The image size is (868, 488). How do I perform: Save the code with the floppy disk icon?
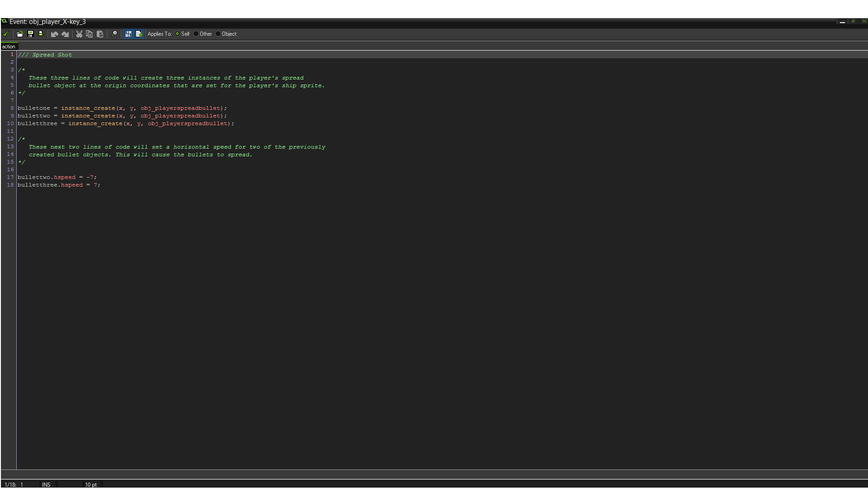pos(31,34)
